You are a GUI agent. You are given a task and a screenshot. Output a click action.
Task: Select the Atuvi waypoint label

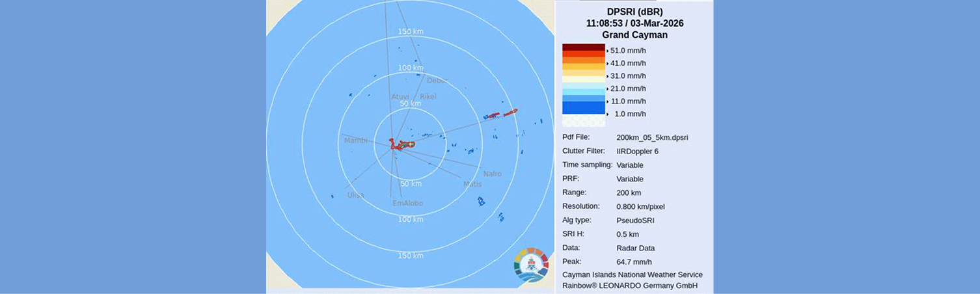pos(400,97)
